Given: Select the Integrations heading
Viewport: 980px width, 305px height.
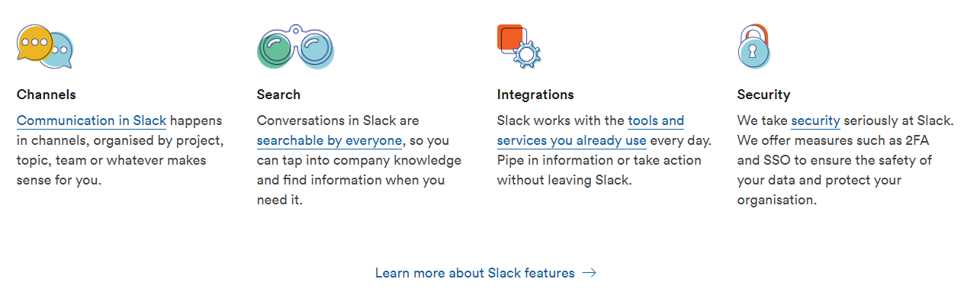Looking at the screenshot, I should pyautogui.click(x=535, y=95).
